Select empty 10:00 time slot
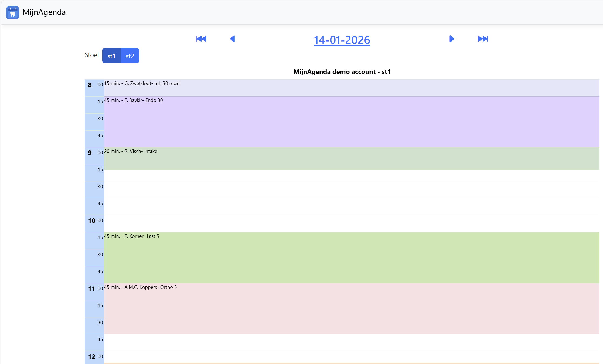The image size is (603, 364). [351, 224]
